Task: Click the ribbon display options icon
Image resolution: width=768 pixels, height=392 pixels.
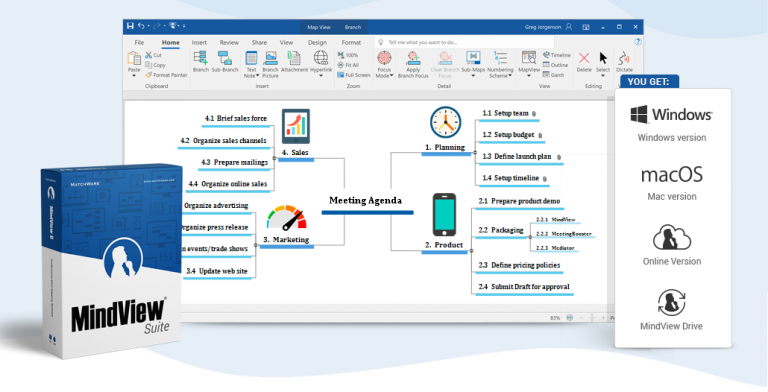Action: point(586,27)
